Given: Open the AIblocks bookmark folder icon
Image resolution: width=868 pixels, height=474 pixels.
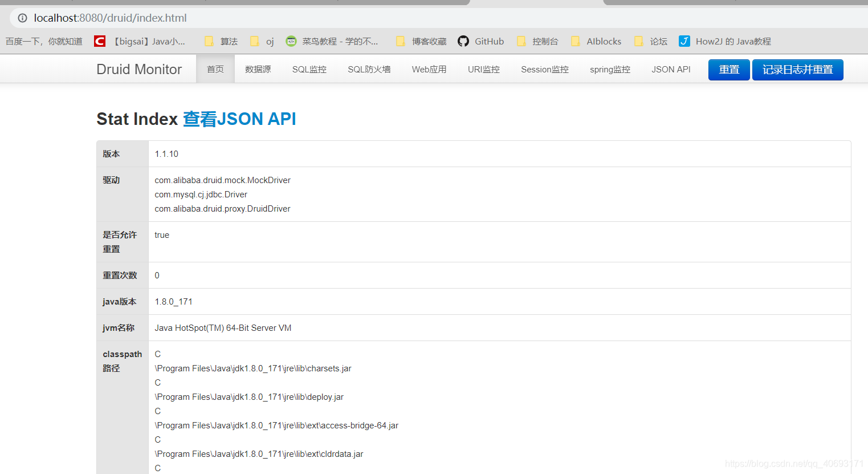Looking at the screenshot, I should pyautogui.click(x=576, y=41).
